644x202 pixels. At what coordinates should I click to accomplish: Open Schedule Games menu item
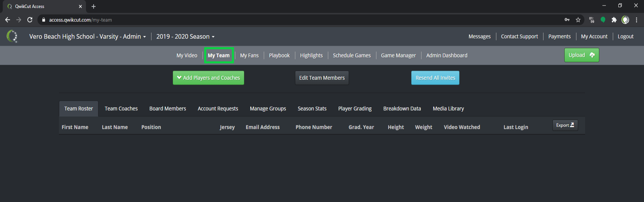(x=352, y=55)
